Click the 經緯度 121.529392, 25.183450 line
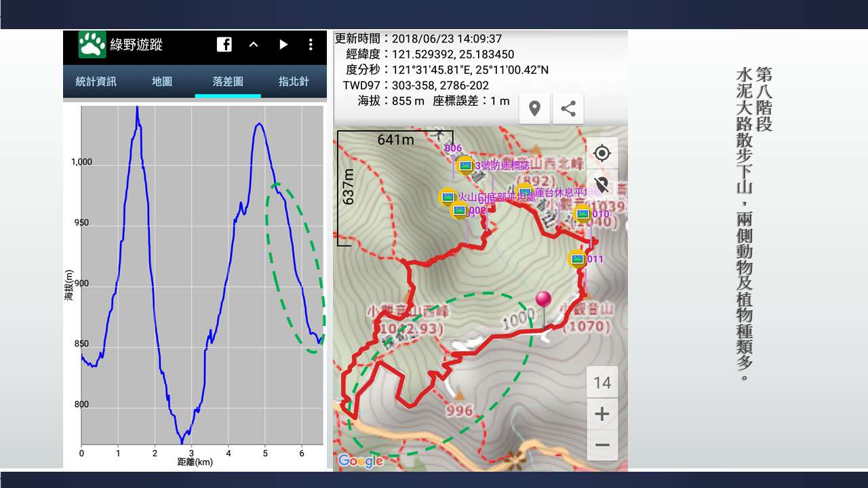The image size is (868, 488). tap(430, 54)
